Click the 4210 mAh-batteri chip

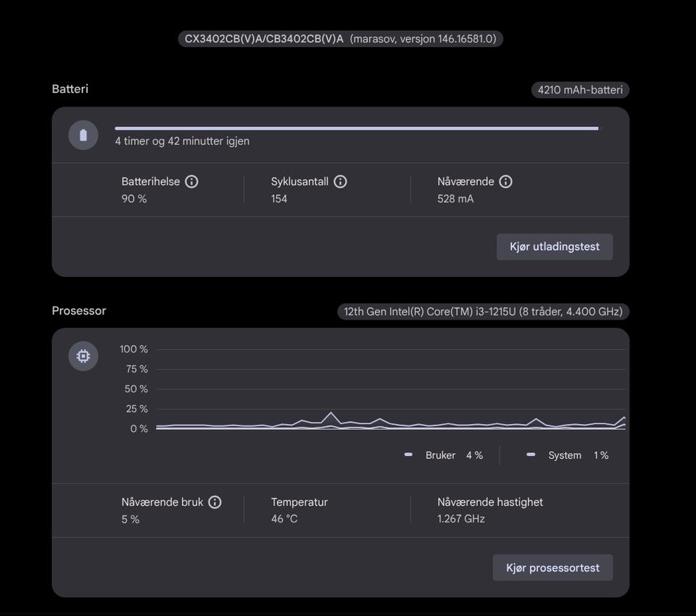click(580, 91)
